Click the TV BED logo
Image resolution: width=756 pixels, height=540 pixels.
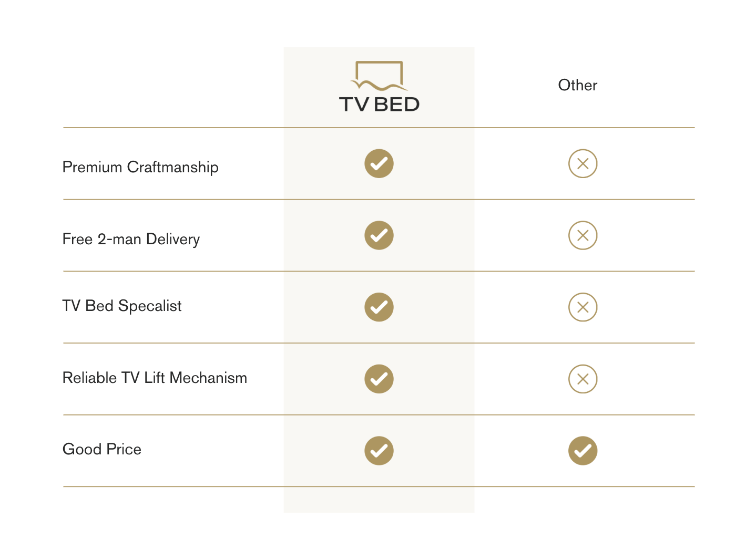[379, 87]
